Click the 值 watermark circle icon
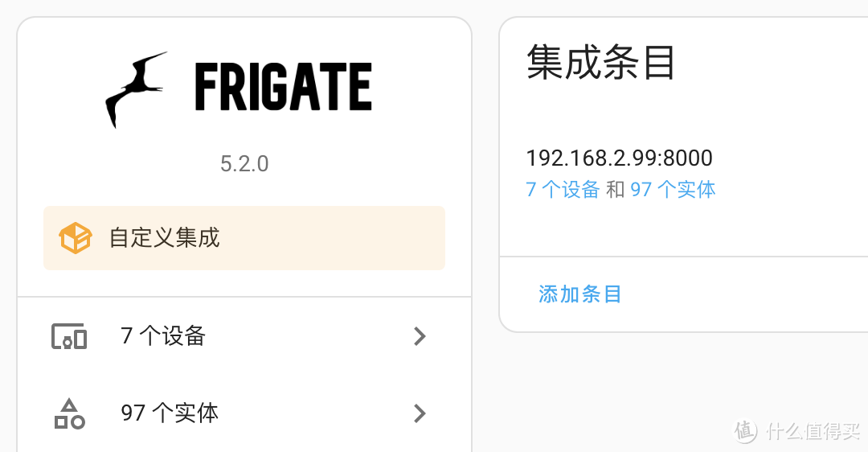This screenshot has width=868, height=452. (745, 430)
